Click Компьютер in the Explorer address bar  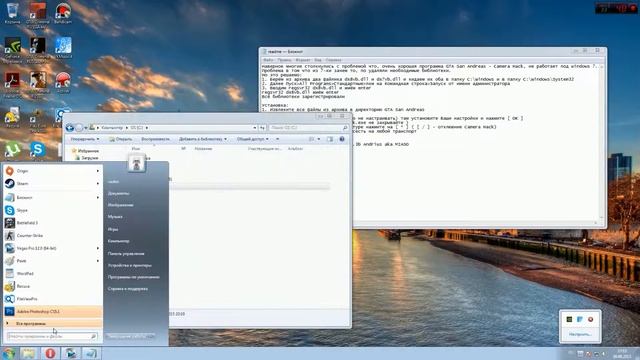[112, 128]
